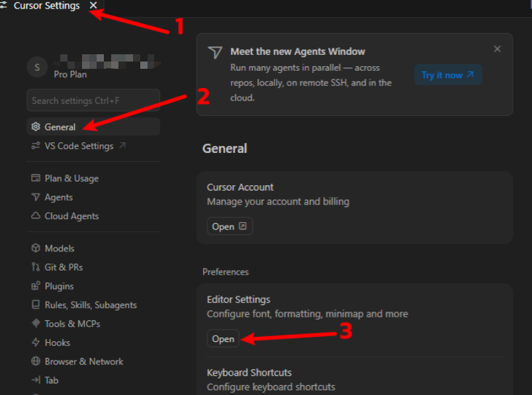
Task: Click the cloud icon beside Cloud Agents
Action: 36,216
